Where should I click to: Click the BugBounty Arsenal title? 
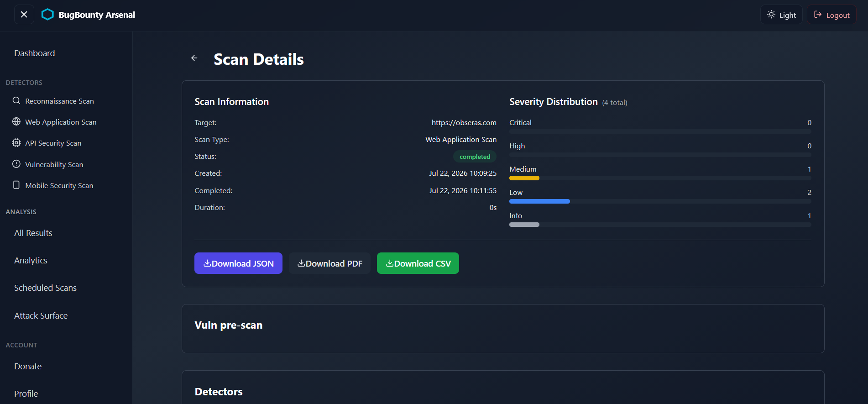click(97, 15)
